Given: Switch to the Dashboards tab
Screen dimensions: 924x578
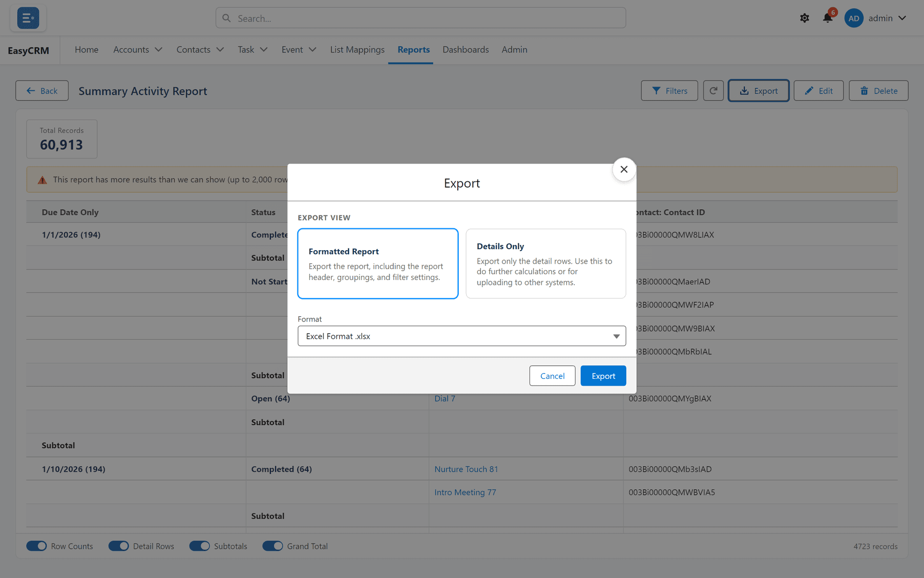Looking at the screenshot, I should 466,49.
